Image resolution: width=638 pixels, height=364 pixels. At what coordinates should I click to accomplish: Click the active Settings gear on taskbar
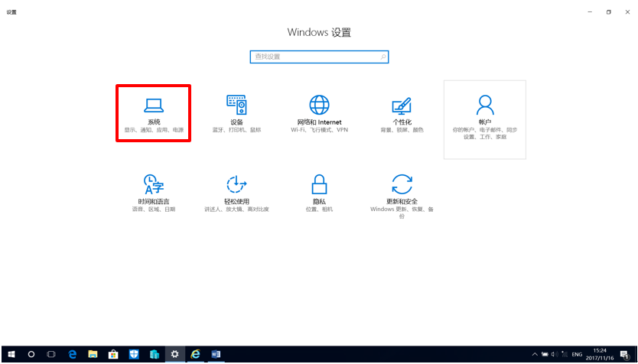tap(175, 354)
